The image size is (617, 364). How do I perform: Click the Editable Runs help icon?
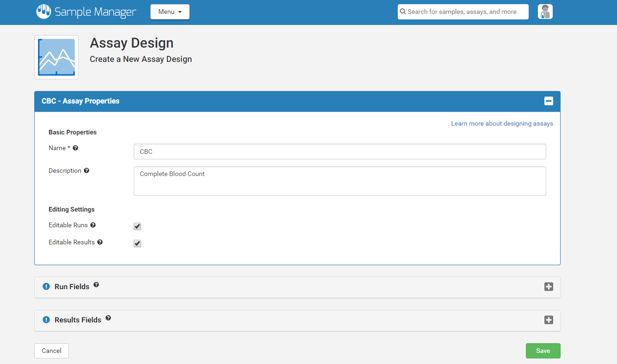93,225
